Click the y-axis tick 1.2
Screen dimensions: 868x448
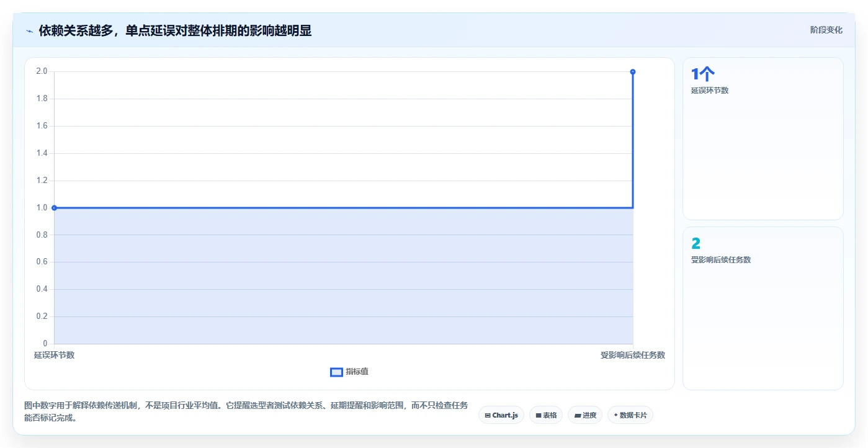click(42, 181)
